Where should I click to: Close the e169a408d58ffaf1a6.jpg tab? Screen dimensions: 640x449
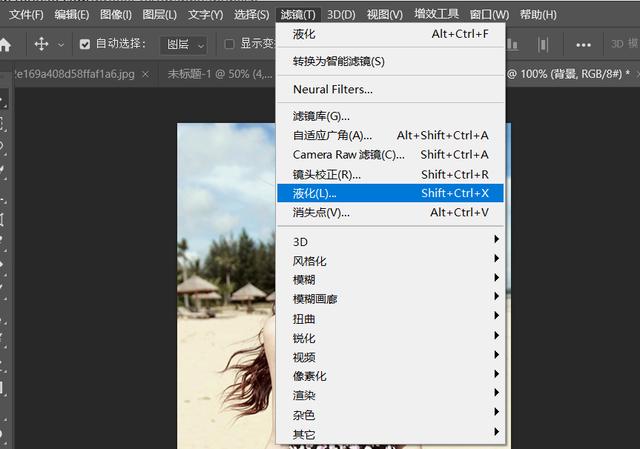tap(145, 74)
